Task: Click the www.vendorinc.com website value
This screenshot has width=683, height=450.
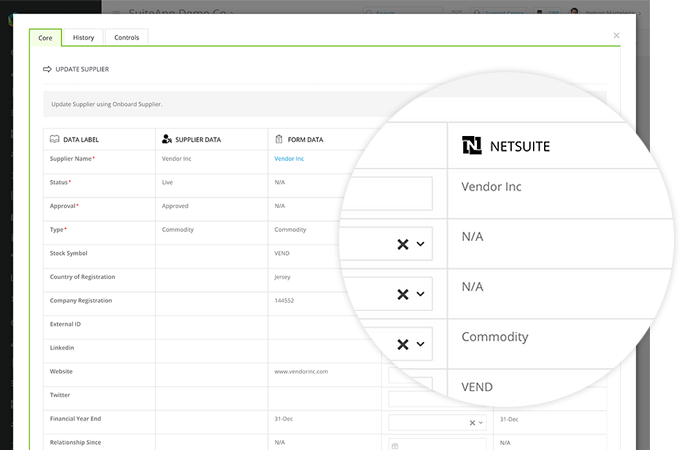Action: [x=301, y=371]
